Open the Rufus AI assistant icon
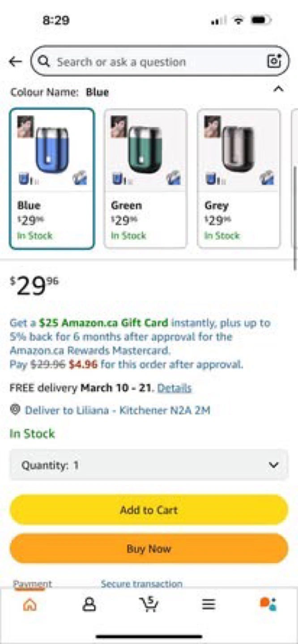This screenshot has height=644, width=298. point(268,605)
